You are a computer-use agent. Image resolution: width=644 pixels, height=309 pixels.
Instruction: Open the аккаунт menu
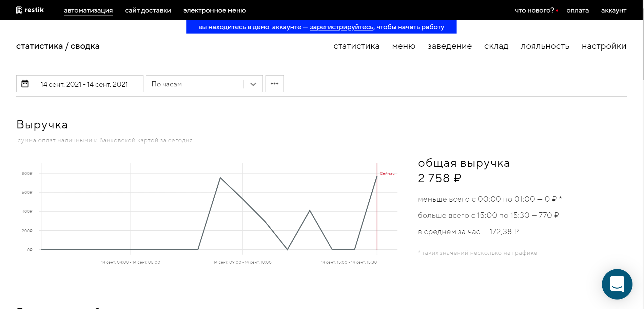coord(613,10)
